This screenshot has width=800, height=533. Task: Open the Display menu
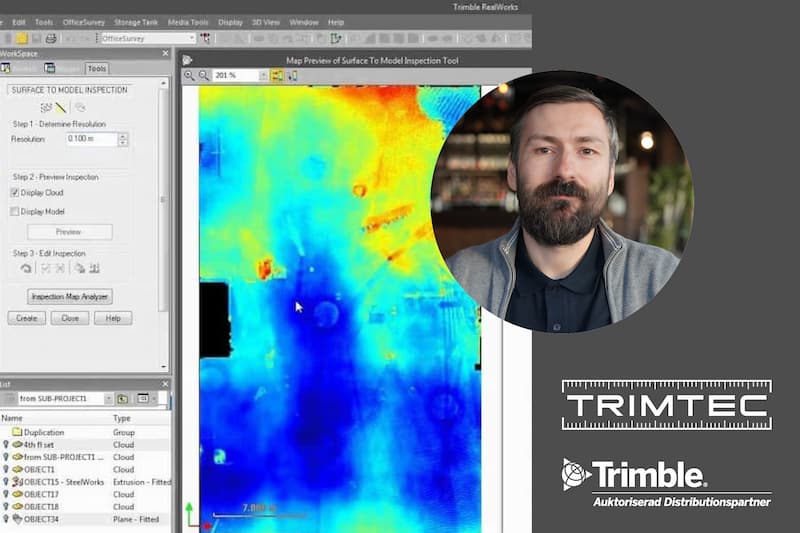(x=230, y=22)
